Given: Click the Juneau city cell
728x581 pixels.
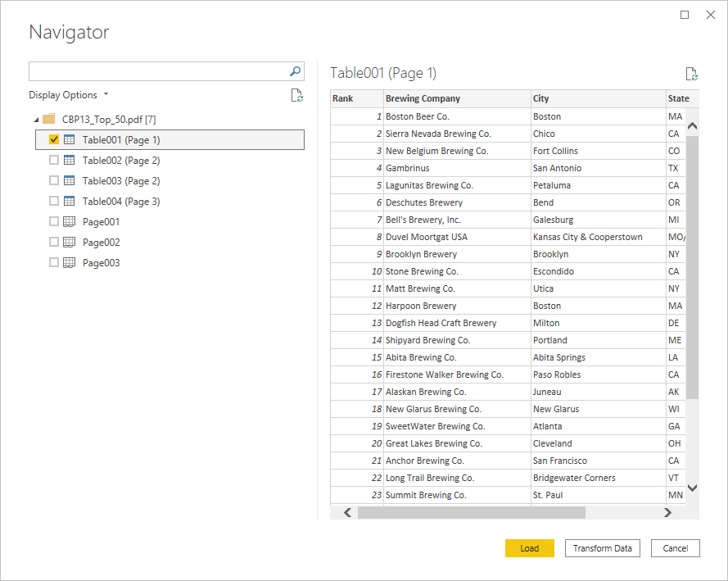Looking at the screenshot, I should [x=599, y=391].
